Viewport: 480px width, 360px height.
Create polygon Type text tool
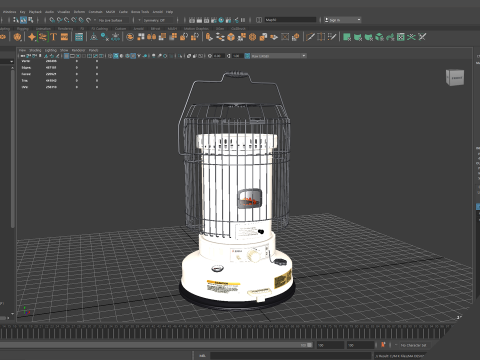(x=53, y=37)
